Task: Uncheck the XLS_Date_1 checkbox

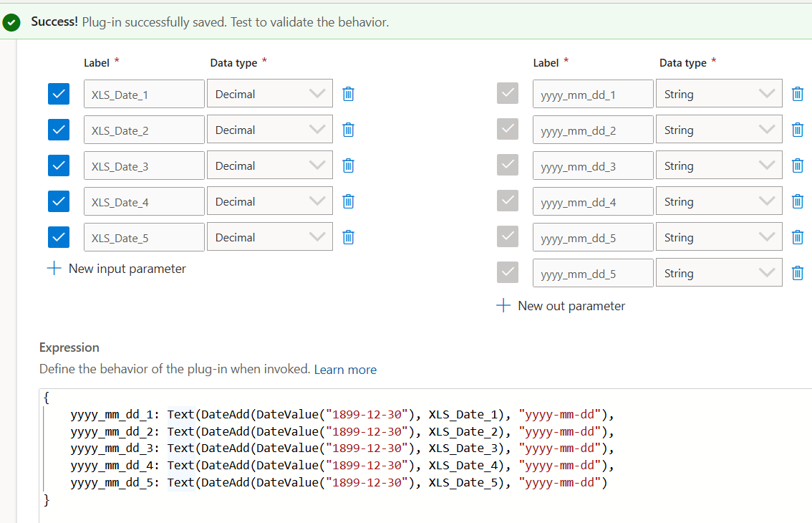Action: [x=59, y=94]
